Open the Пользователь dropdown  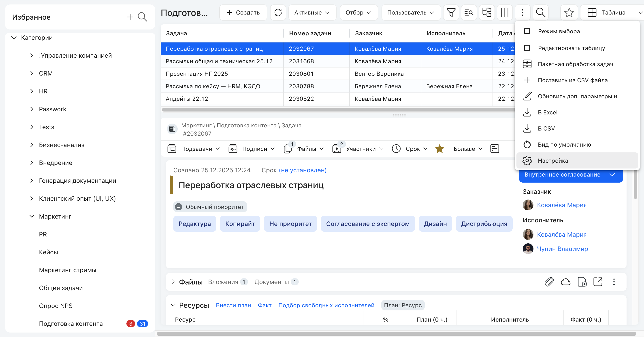(411, 13)
